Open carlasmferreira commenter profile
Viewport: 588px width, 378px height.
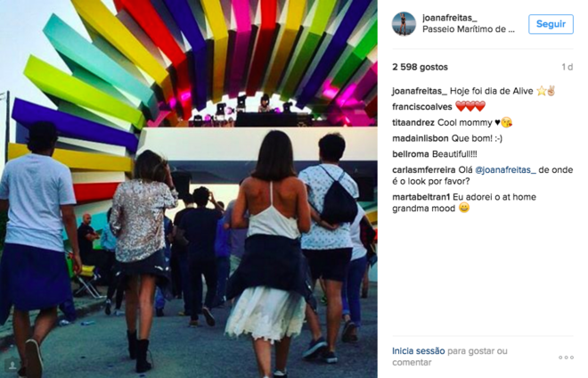click(424, 170)
